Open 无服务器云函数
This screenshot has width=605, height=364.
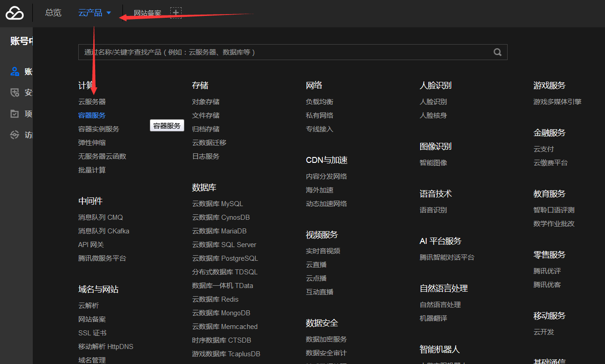pyautogui.click(x=102, y=156)
